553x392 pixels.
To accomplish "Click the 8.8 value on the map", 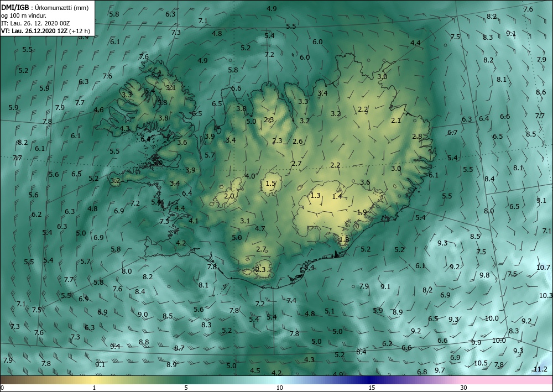I will click(x=144, y=342).
